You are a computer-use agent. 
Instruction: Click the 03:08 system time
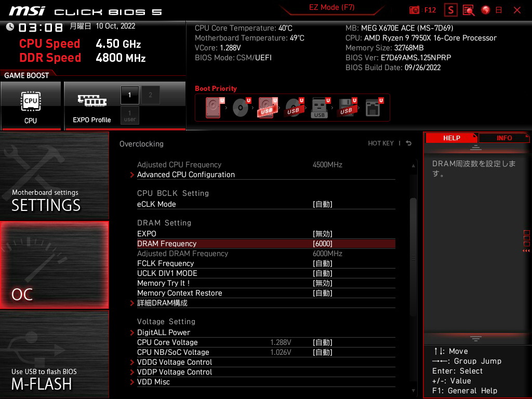pyautogui.click(x=41, y=28)
